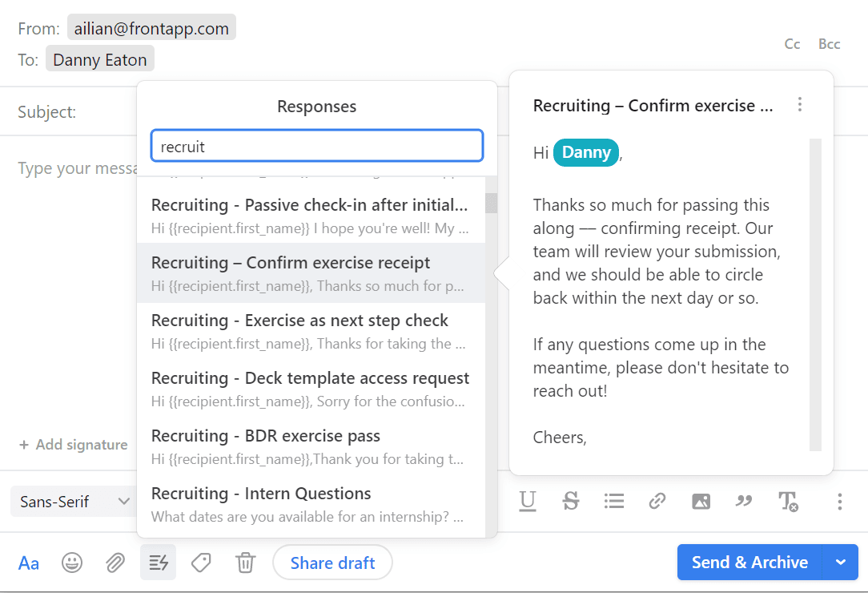Viewport: 868px width, 593px height.
Task: Click the preview title Recruiting – Confirm exercise
Action: (x=653, y=105)
